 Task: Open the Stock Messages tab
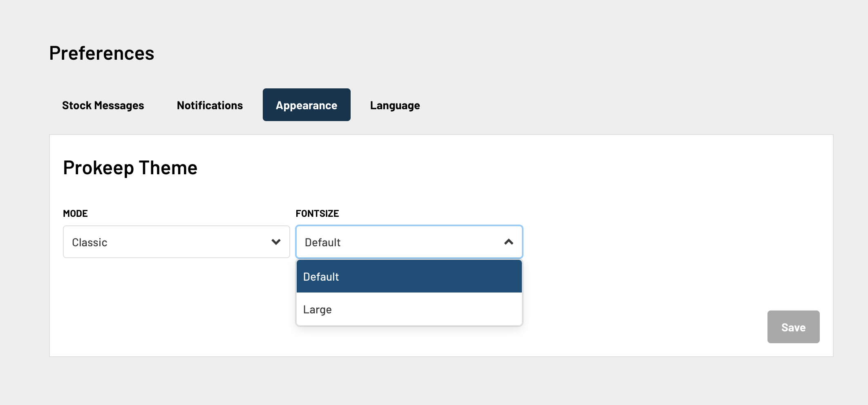(x=103, y=105)
